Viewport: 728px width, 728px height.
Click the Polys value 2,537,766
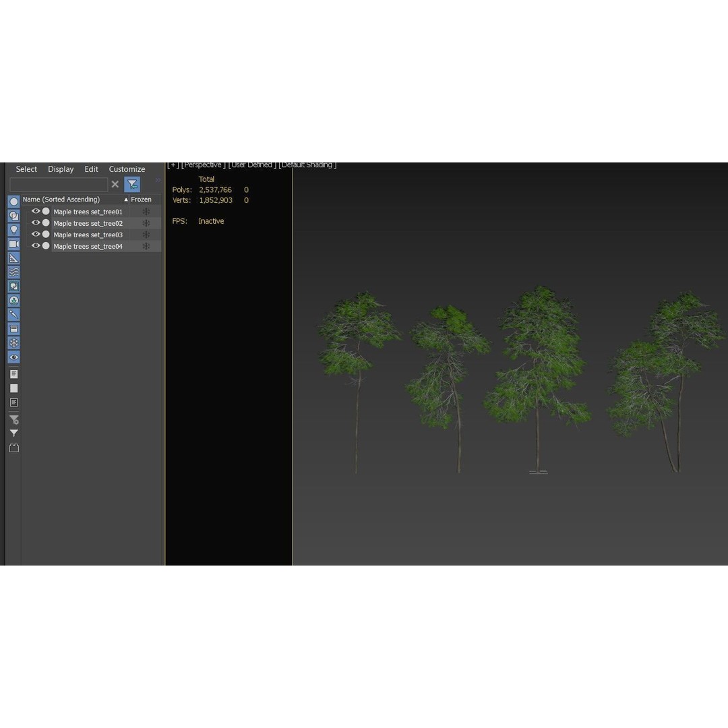tap(216, 190)
